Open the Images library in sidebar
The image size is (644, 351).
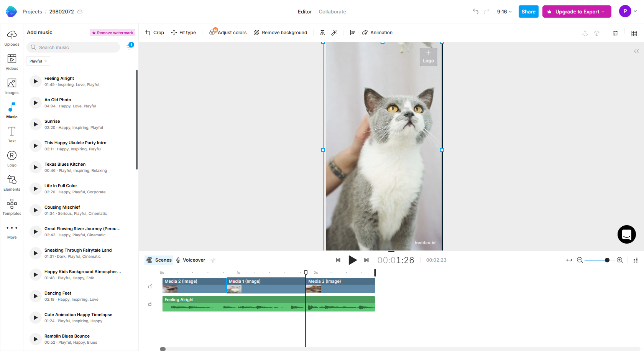(12, 87)
